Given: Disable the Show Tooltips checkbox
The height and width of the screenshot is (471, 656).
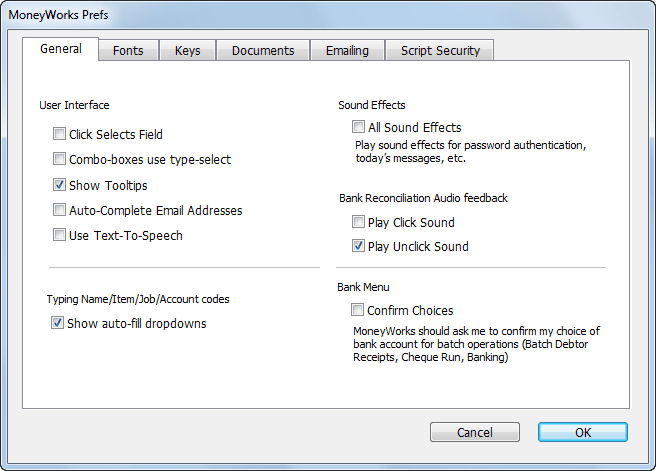Looking at the screenshot, I should point(59,184).
